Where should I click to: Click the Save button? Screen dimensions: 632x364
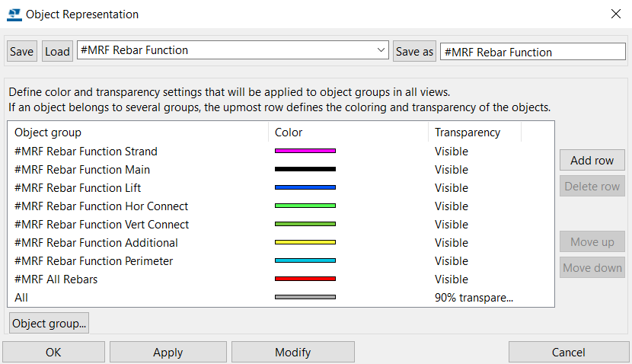tap(22, 51)
